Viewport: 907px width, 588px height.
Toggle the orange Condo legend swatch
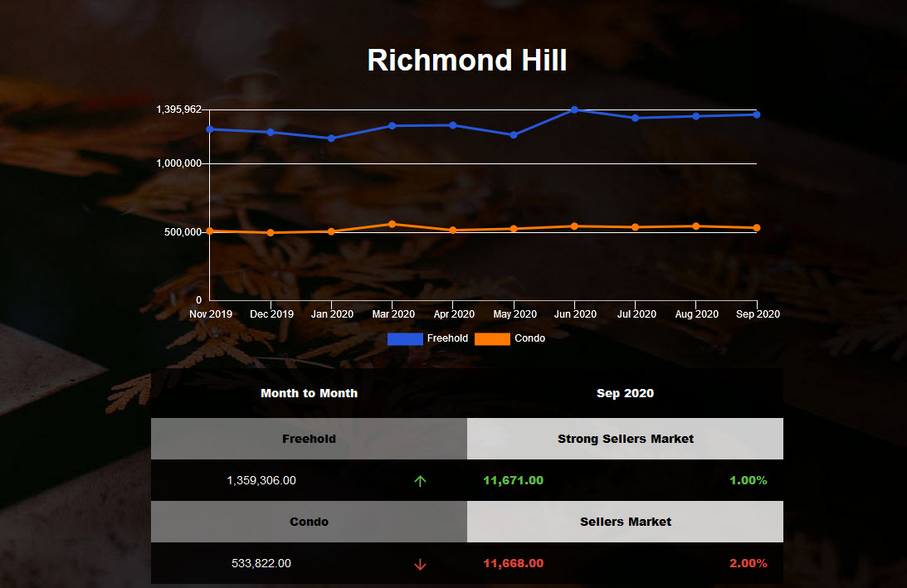coord(492,338)
